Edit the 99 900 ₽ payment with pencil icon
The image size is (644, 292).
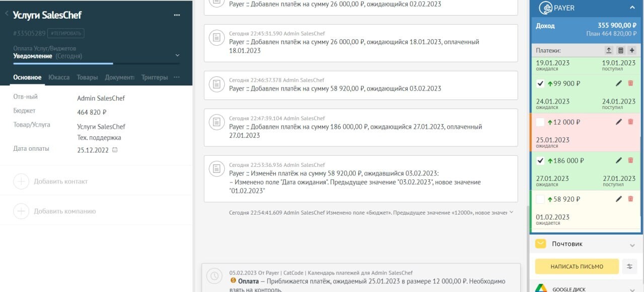[619, 83]
